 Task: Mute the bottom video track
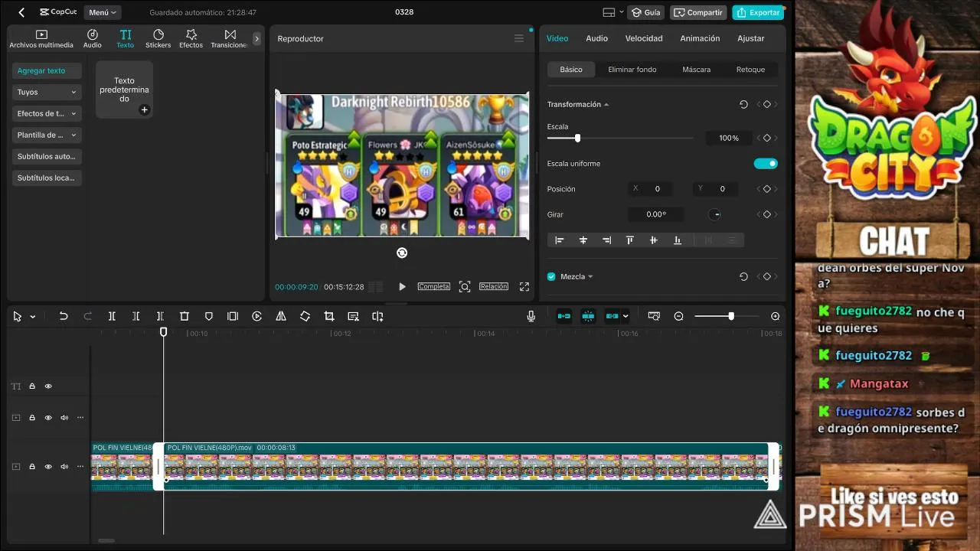coord(64,467)
